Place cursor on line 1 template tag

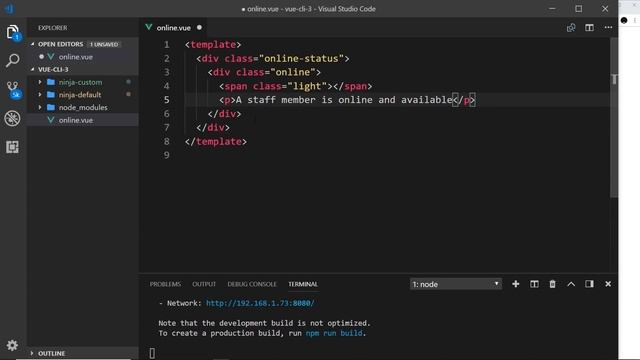[x=213, y=44]
